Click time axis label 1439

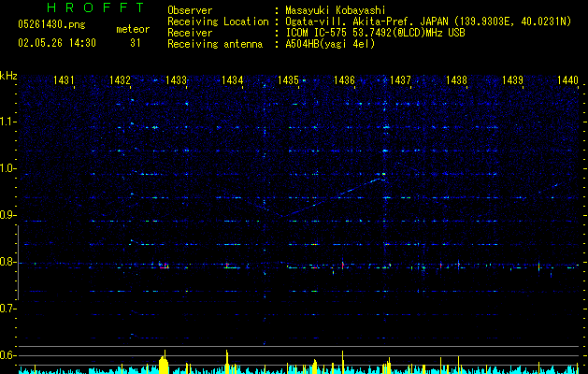pyautogui.click(x=512, y=79)
